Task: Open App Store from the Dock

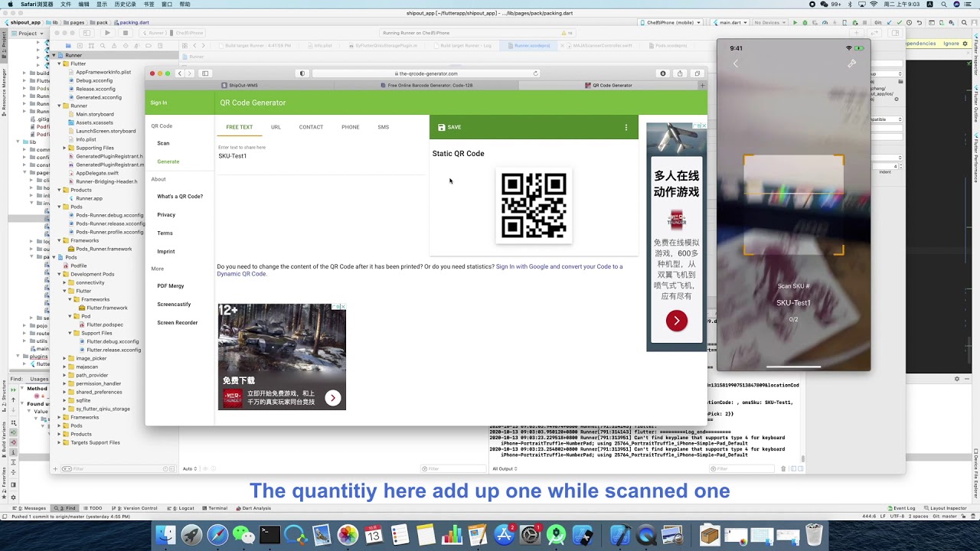Action: pyautogui.click(x=504, y=535)
